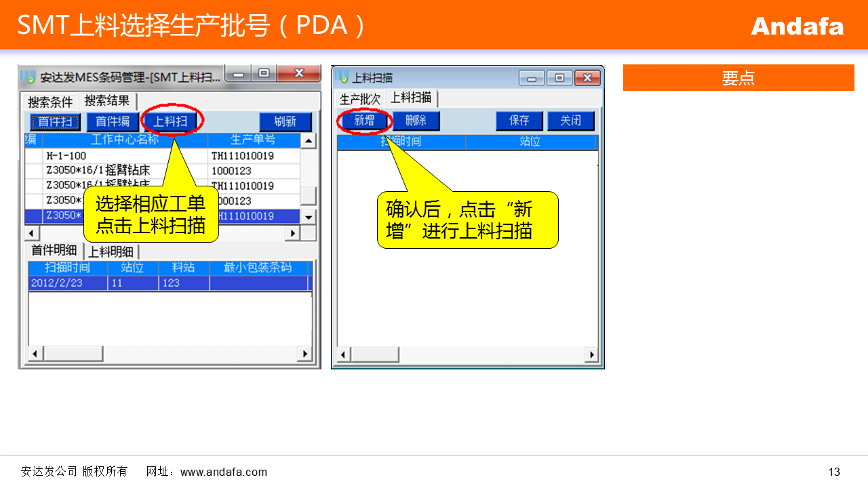The image size is (868, 488).
Task: Switch to the 生产批次 tab
Action: click(360, 99)
